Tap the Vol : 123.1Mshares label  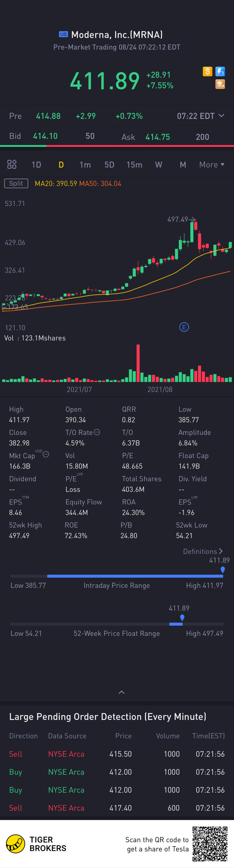[35, 338]
